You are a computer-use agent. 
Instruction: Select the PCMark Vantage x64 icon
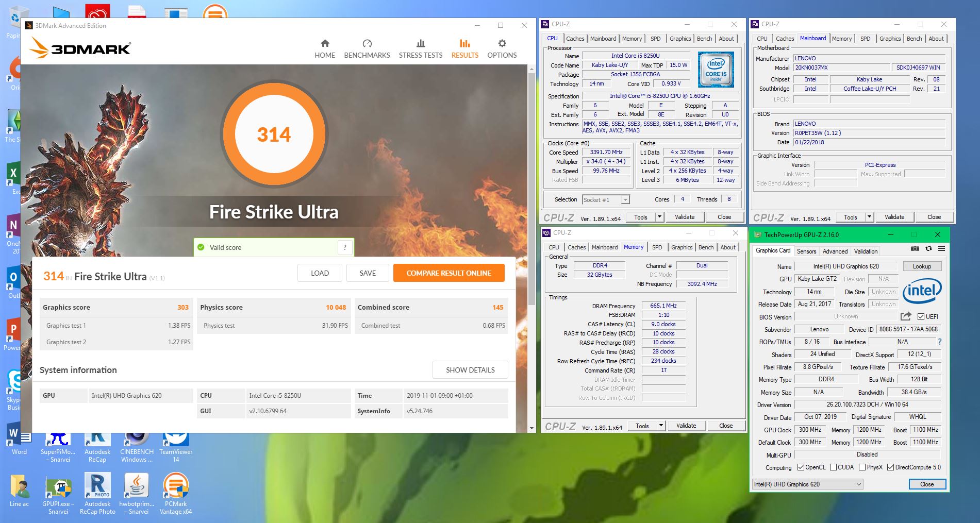click(176, 494)
